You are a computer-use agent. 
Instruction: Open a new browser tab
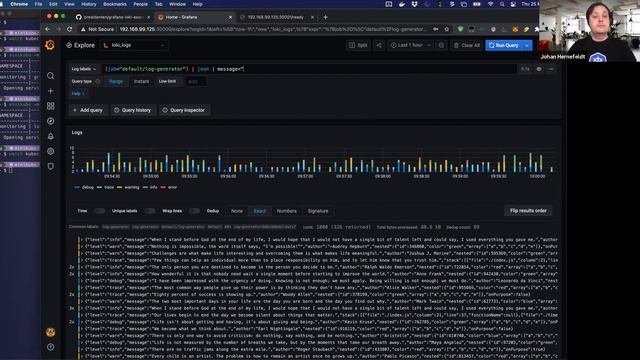(325, 17)
